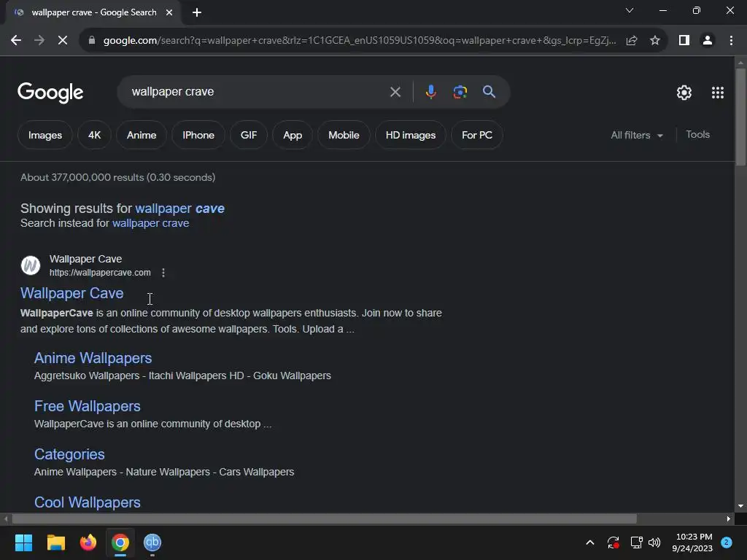Click About 377,000,000 results text
This screenshot has height=560, width=747.
(x=117, y=178)
